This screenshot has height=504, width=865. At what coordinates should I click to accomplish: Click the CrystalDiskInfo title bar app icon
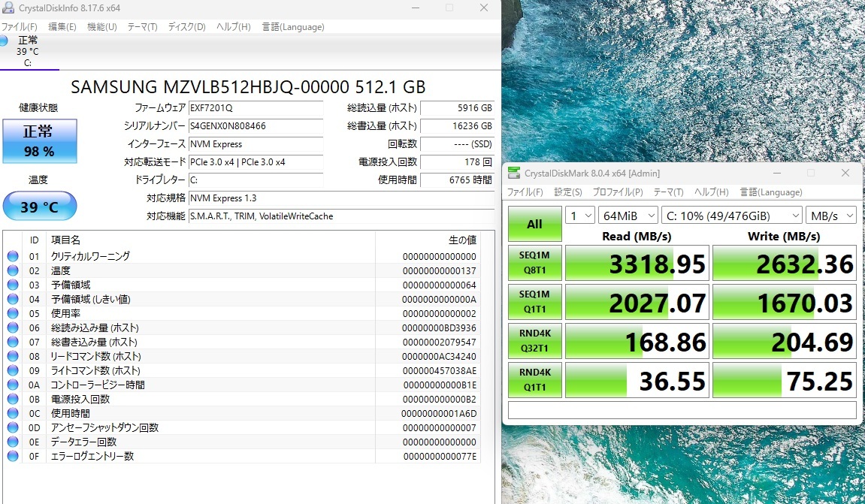(8, 8)
